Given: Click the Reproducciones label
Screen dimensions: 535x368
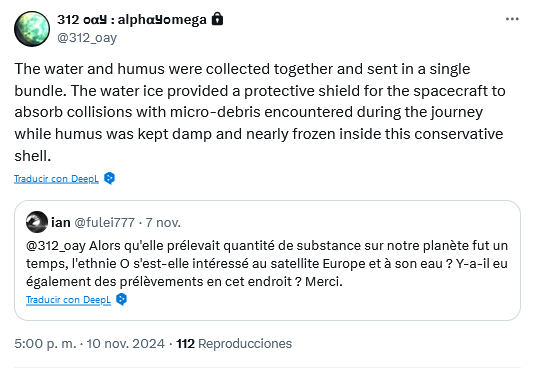Looking at the screenshot, I should [245, 343].
